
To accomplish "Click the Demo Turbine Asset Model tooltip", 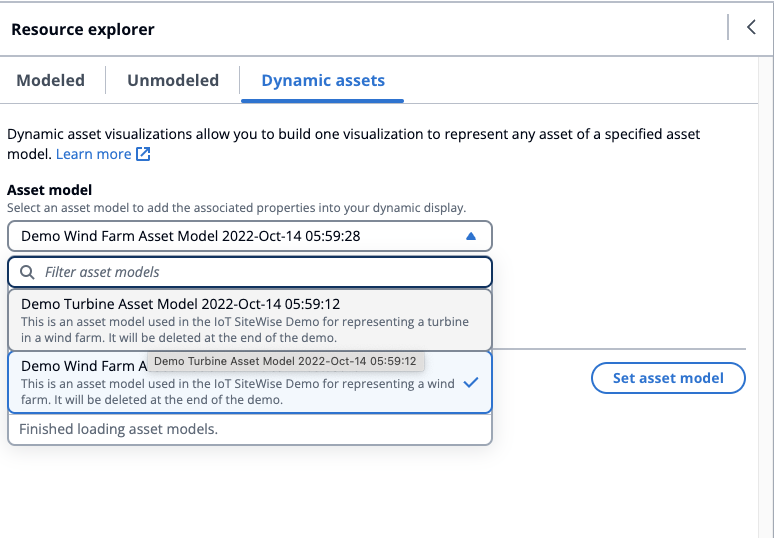I will 286,360.
